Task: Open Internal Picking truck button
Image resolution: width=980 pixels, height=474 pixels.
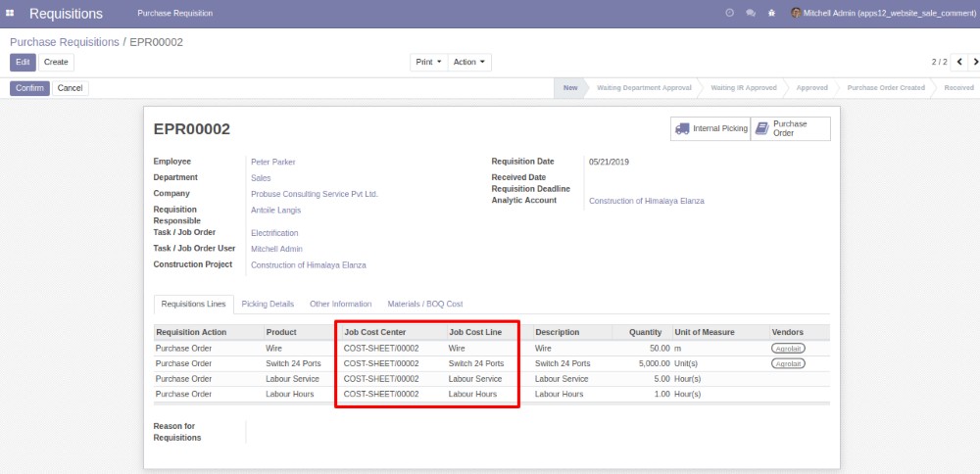Action: coord(710,128)
